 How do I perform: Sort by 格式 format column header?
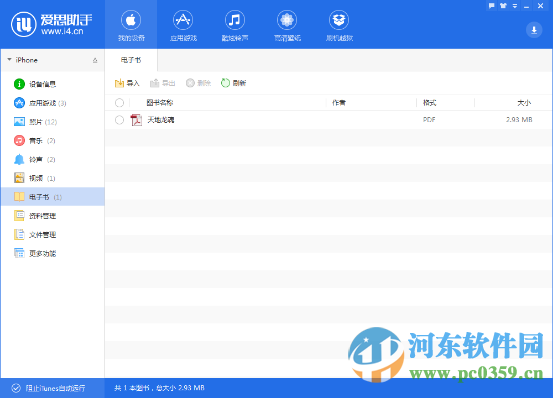coord(430,103)
